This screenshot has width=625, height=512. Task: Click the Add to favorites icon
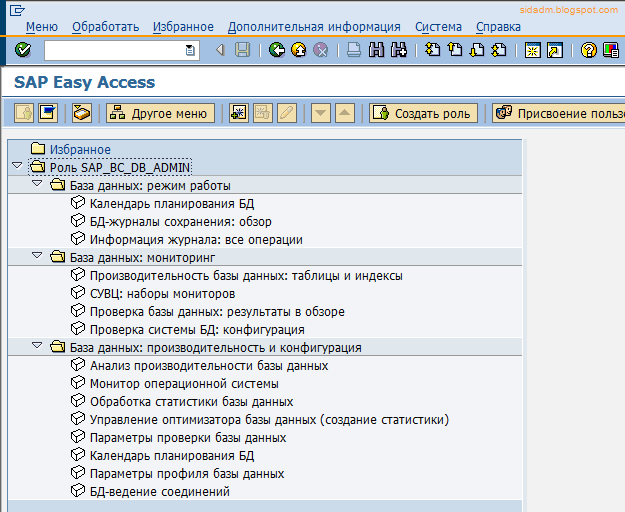[x=239, y=113]
